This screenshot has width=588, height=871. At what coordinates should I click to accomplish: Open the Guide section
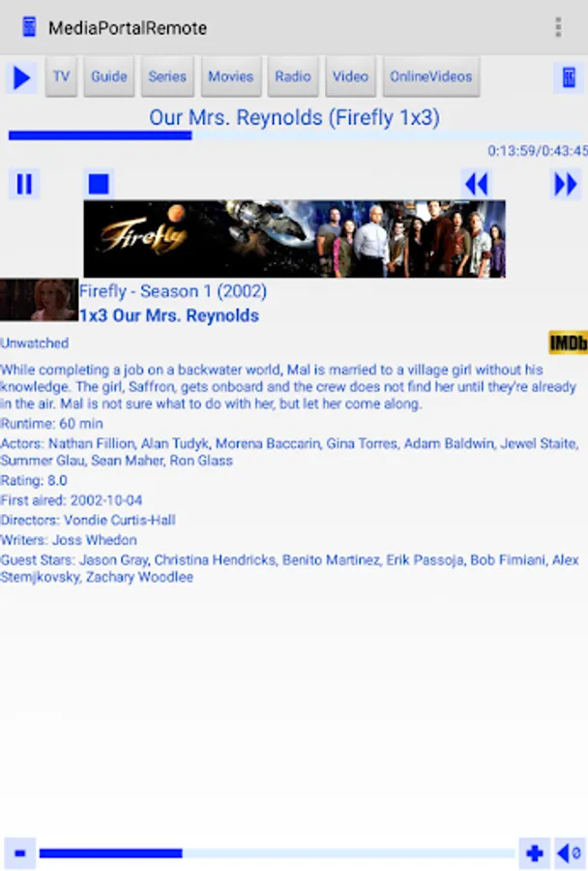109,76
